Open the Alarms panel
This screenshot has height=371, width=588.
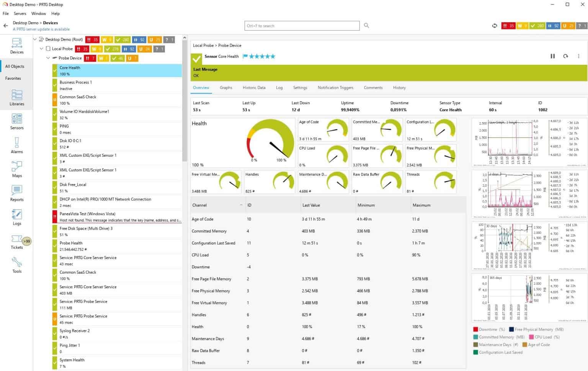click(x=16, y=146)
